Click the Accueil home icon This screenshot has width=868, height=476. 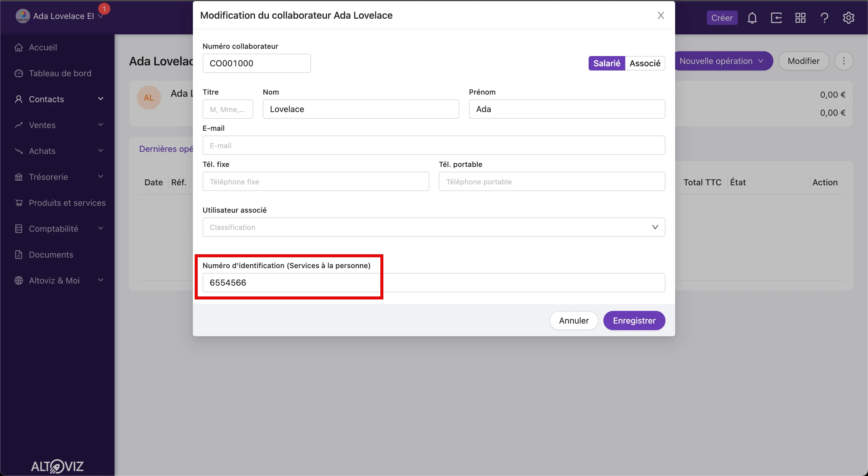[19, 48]
